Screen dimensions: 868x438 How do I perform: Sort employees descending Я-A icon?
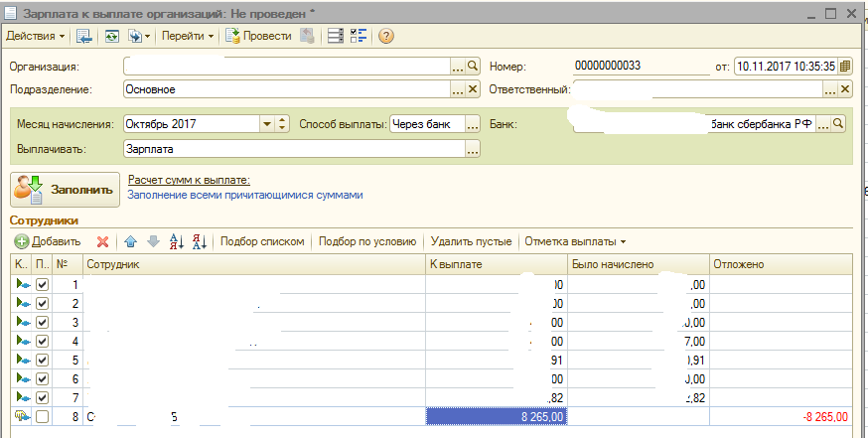[x=199, y=241]
